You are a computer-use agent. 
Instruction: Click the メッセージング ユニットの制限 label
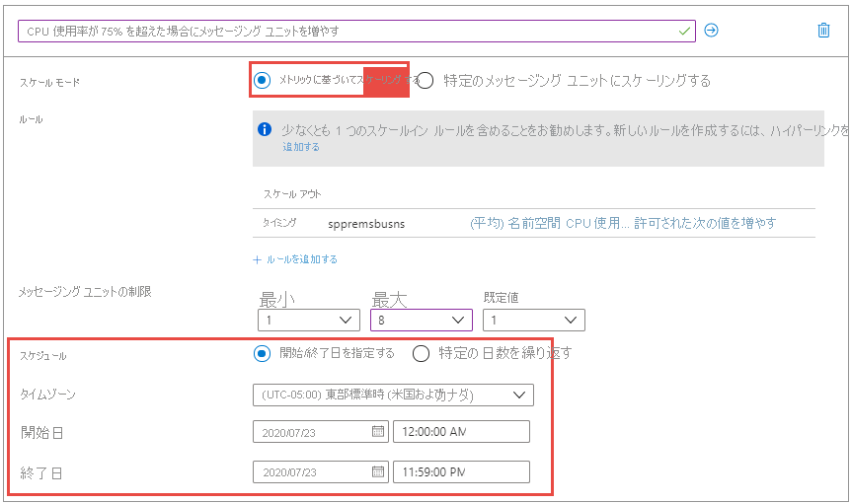[85, 292]
